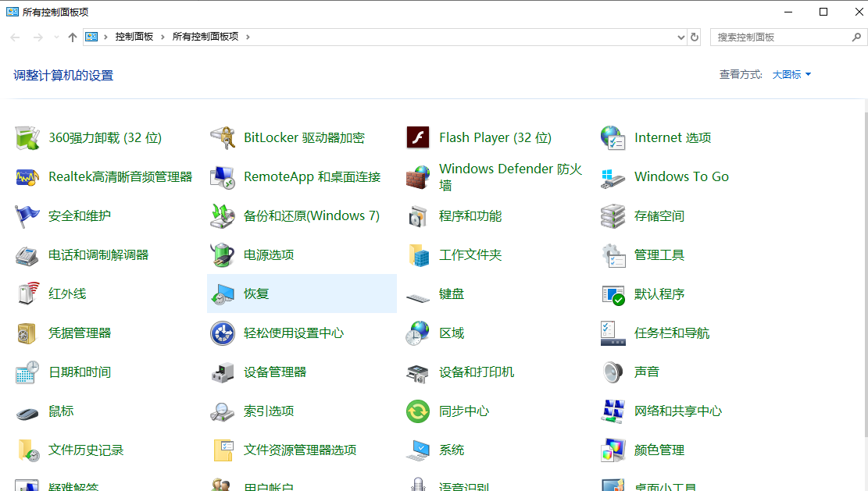Image resolution: width=868 pixels, height=491 pixels.
Task: Open the Windows To Go icon
Action: point(613,177)
